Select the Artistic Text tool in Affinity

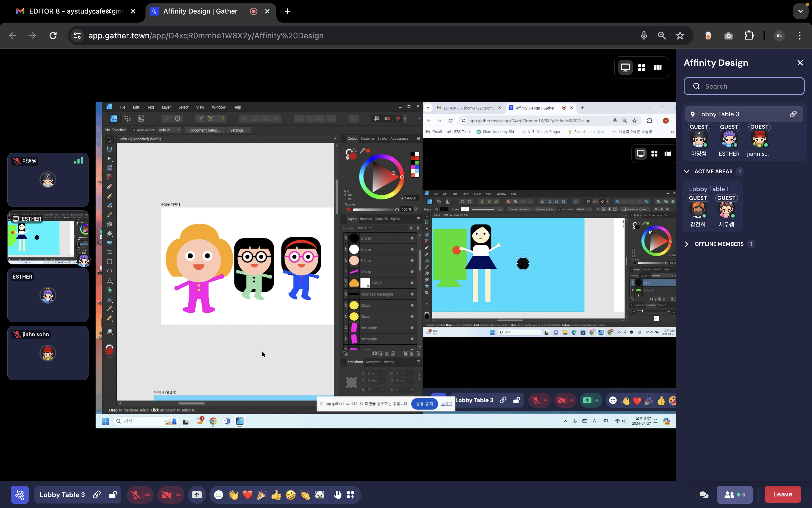(x=109, y=299)
